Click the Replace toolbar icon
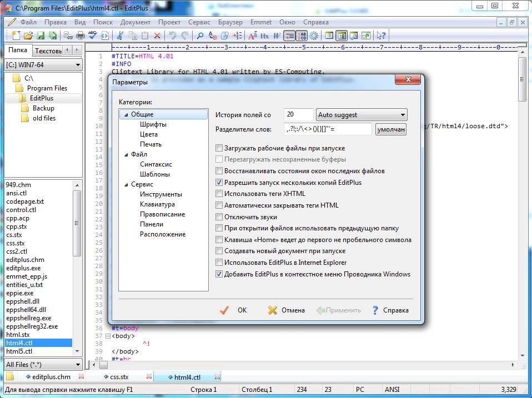532x398 pixels. click(213, 36)
